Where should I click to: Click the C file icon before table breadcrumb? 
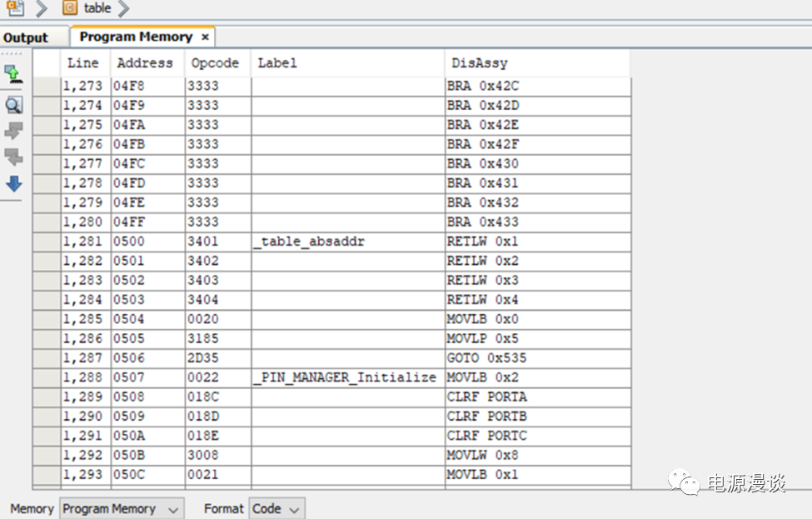pos(70,8)
